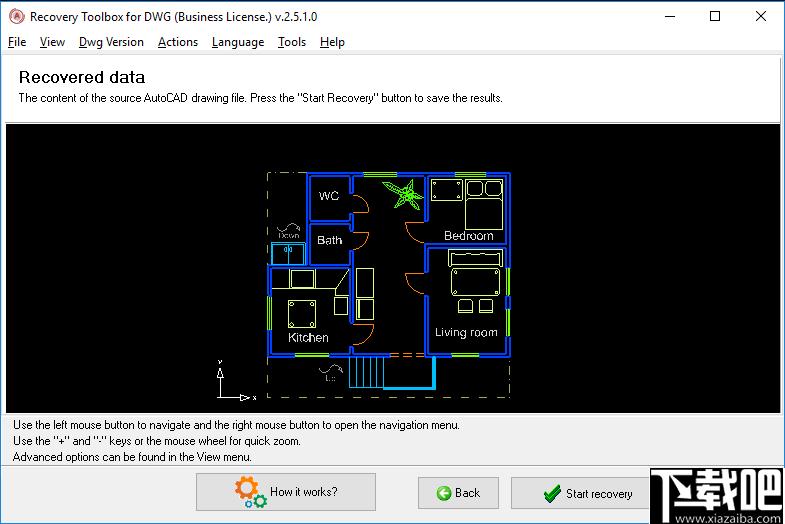Open the Actions menu
The height and width of the screenshot is (524, 785).
click(178, 42)
